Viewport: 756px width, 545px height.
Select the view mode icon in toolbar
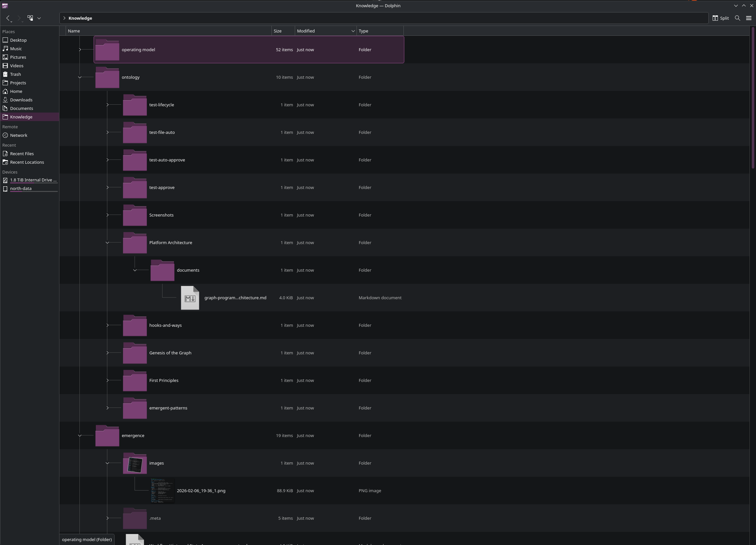pos(30,18)
